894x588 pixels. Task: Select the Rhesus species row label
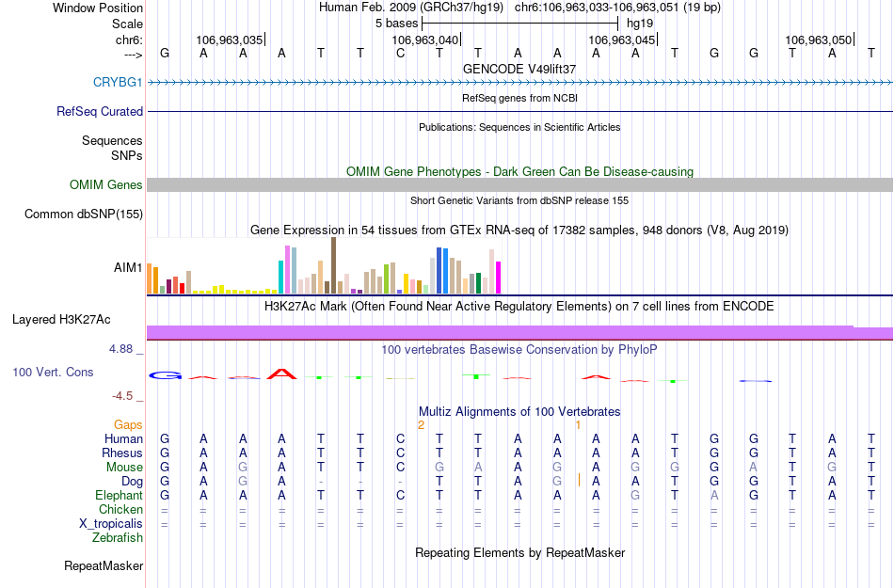(x=122, y=453)
